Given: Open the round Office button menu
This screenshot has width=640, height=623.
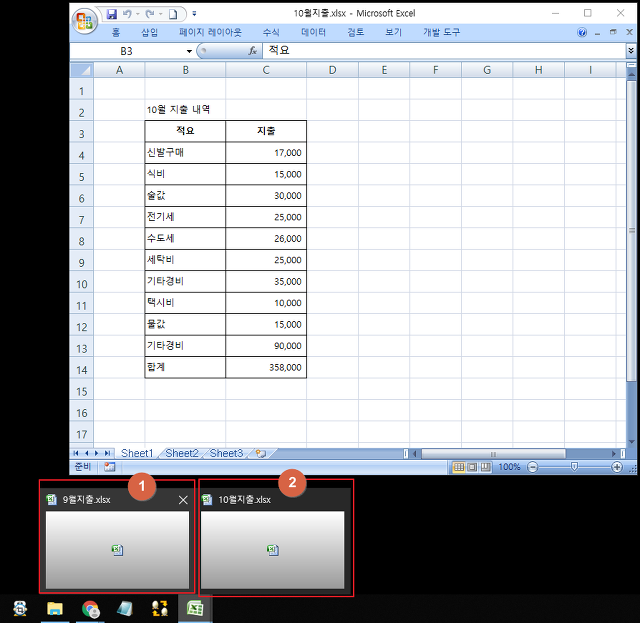Looking at the screenshot, I should pyautogui.click(x=85, y=20).
